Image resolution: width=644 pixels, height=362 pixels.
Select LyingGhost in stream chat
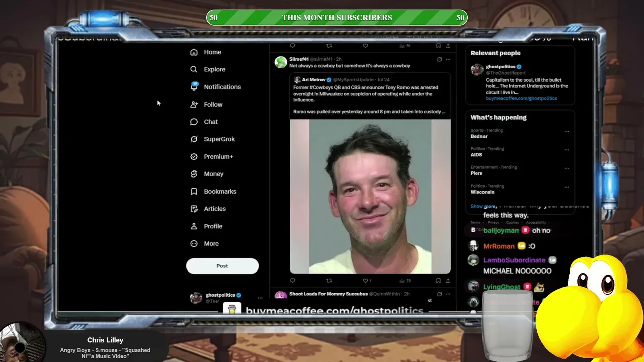[x=502, y=287]
